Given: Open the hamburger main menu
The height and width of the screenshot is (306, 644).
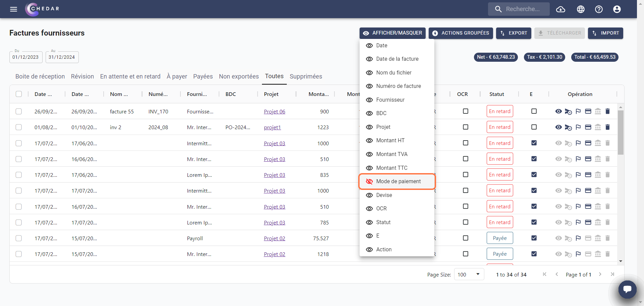Looking at the screenshot, I should [13, 9].
